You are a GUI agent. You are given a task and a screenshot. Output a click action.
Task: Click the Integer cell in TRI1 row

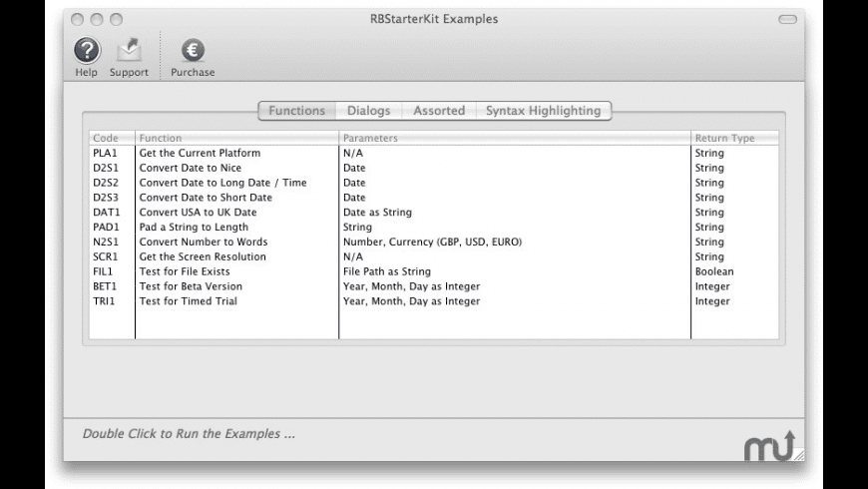pyautogui.click(x=712, y=301)
